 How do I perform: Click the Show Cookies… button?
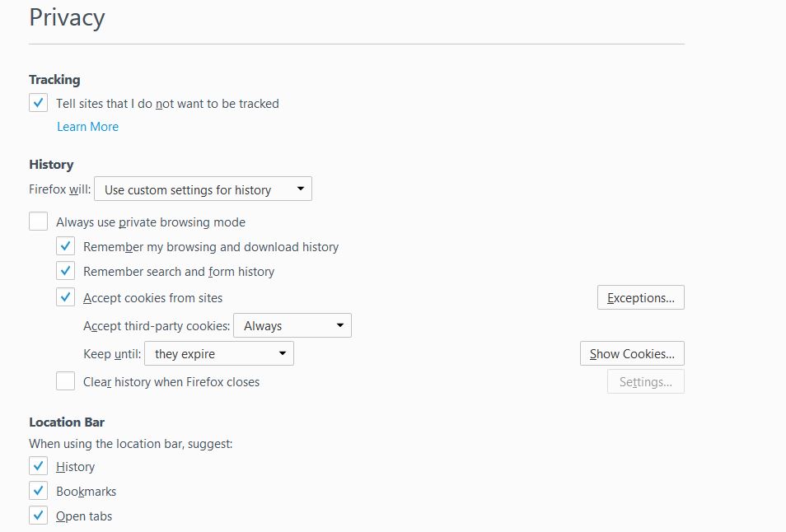click(632, 353)
